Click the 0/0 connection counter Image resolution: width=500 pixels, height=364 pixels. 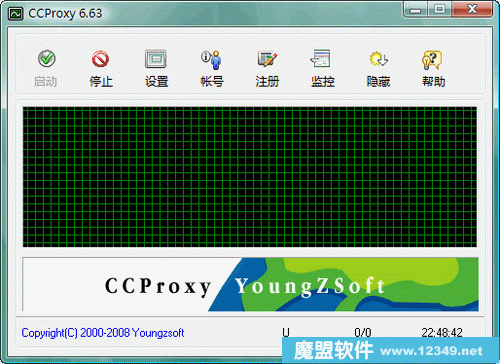[x=363, y=332]
